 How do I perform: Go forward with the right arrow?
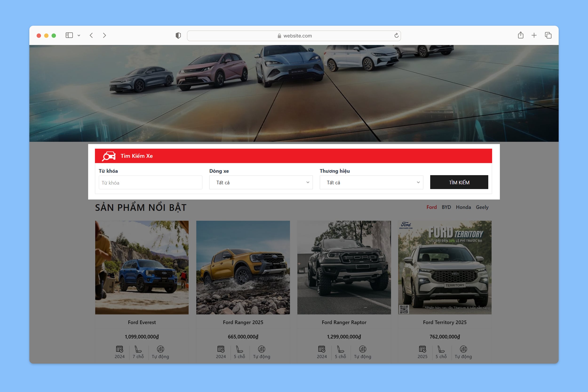104,35
